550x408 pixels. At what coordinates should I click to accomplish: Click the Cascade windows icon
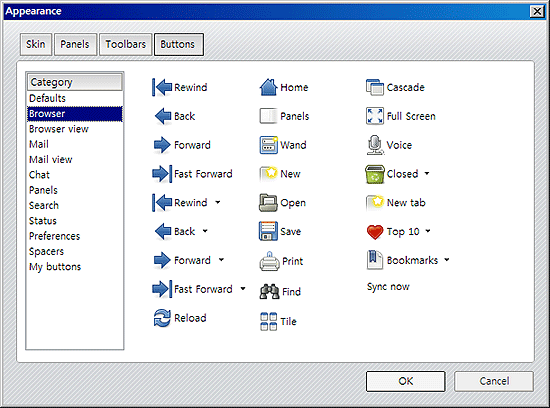pyautogui.click(x=375, y=87)
